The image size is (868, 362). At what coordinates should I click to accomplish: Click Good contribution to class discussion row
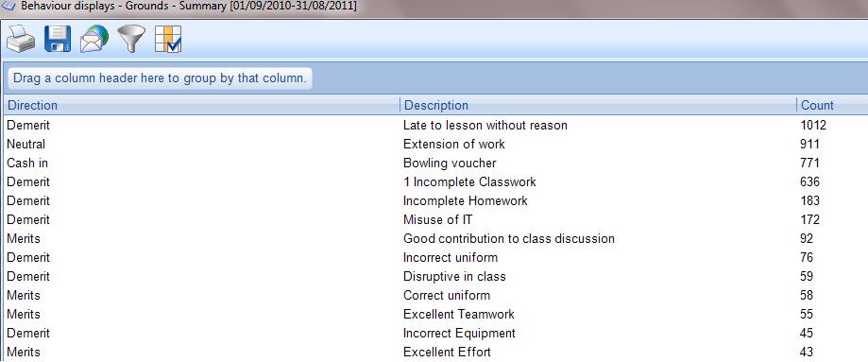pos(434,238)
